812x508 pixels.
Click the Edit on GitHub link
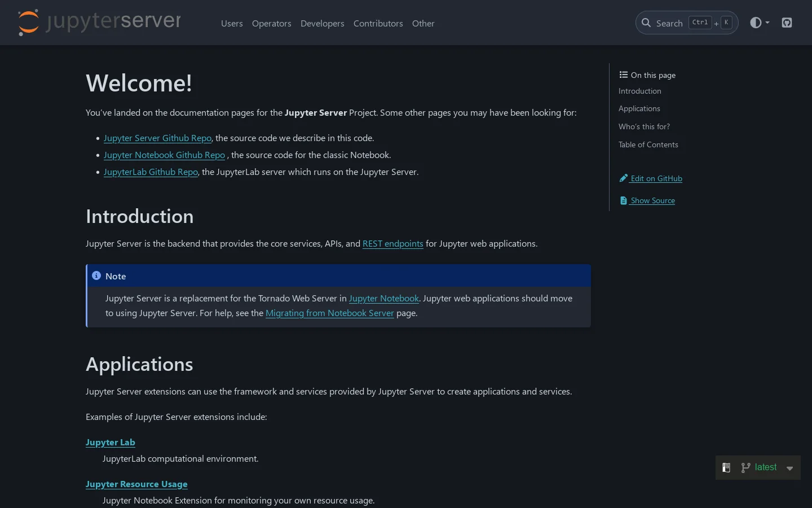pos(656,178)
